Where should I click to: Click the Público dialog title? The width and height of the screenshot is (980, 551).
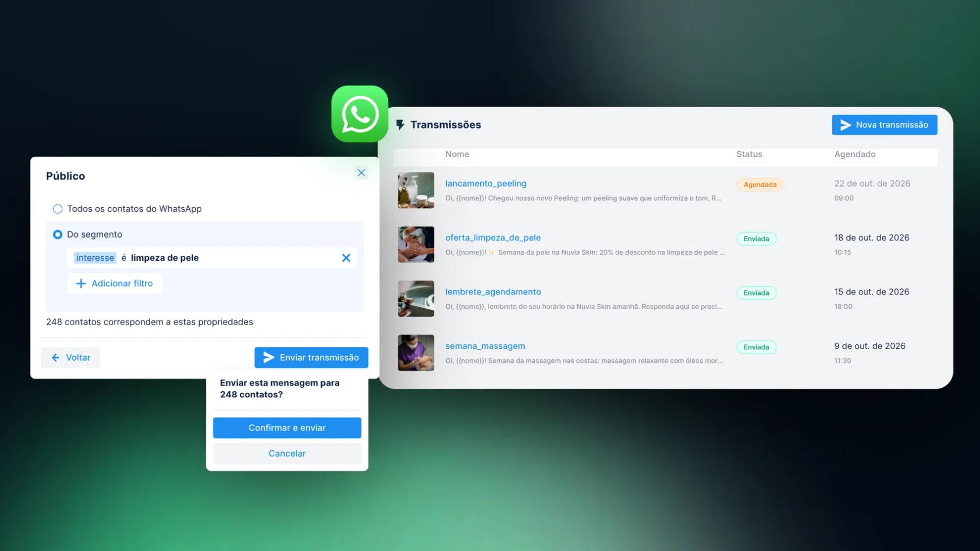66,176
